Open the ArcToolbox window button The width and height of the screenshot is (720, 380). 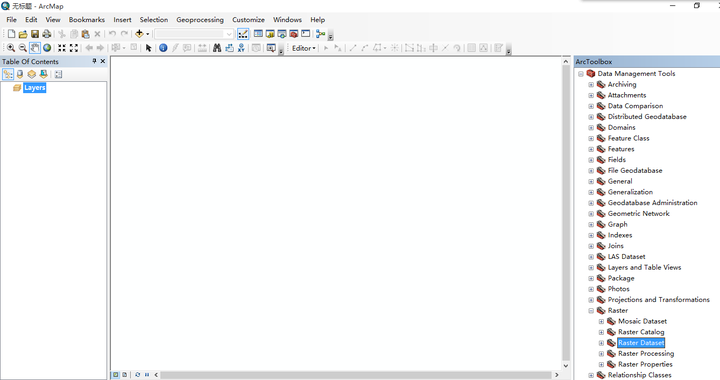(x=294, y=34)
